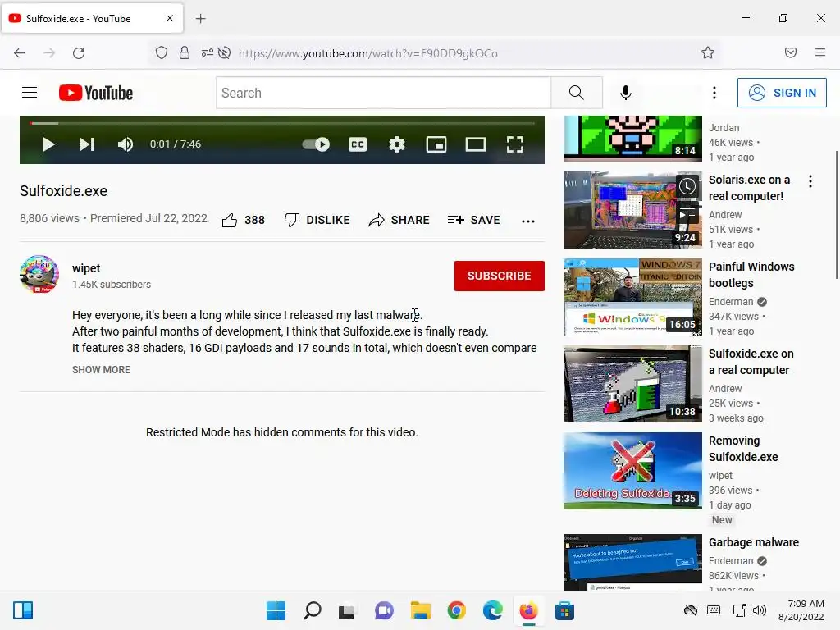Go to YouTube home via logo
This screenshot has width=840, height=630.
coord(96,93)
